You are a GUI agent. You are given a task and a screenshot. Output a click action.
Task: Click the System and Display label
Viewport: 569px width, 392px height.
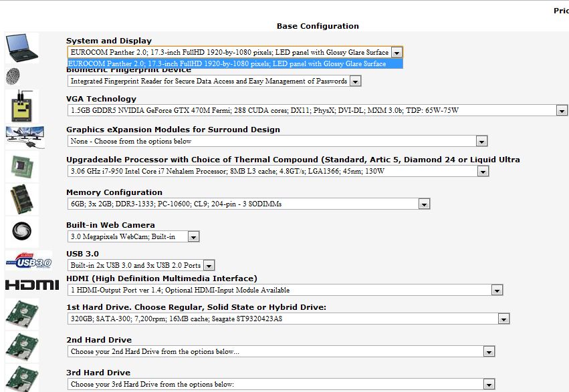pyautogui.click(x=109, y=41)
